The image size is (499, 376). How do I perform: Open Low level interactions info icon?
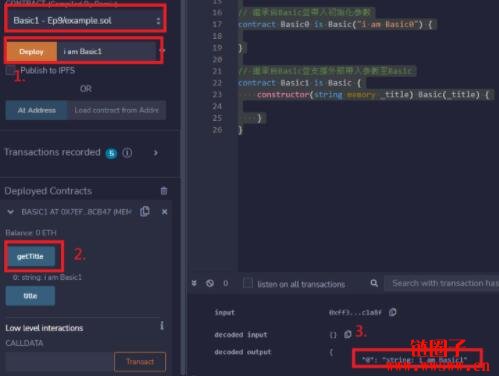pyautogui.click(x=162, y=326)
